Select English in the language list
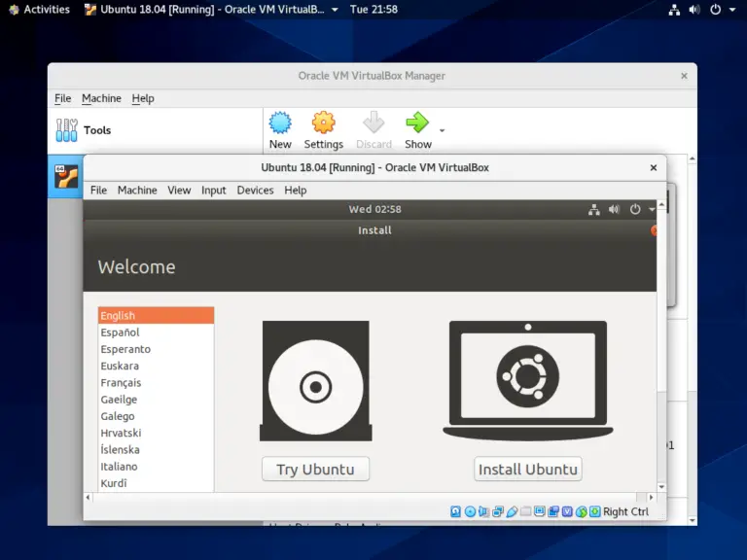 pyautogui.click(x=156, y=315)
